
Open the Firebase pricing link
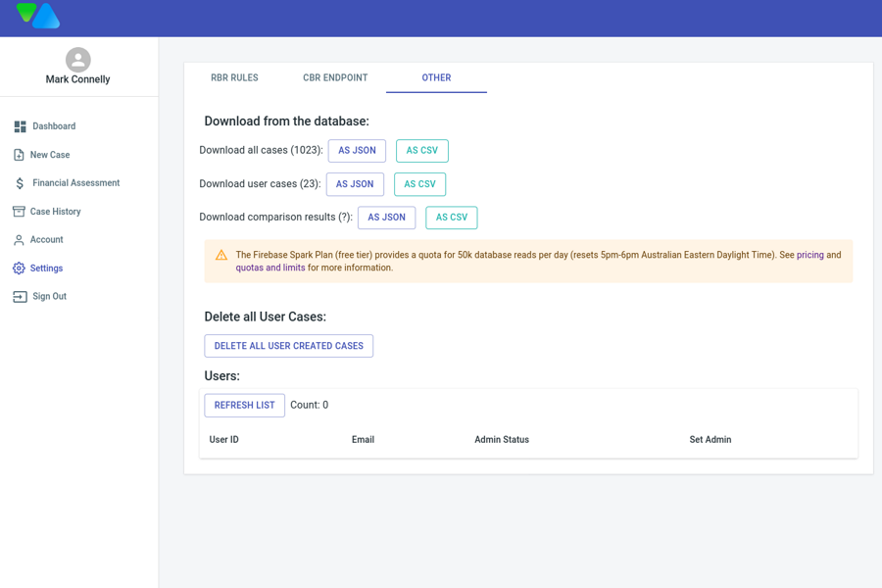(x=809, y=255)
